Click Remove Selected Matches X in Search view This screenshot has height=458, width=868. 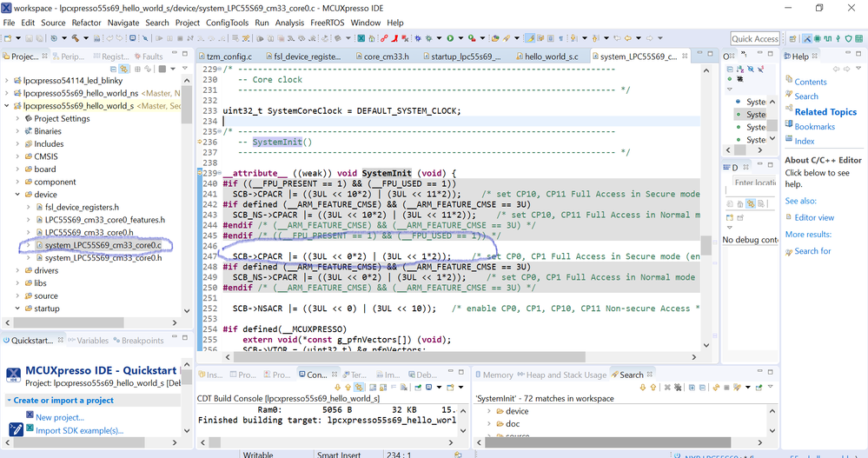pyautogui.click(x=667, y=387)
